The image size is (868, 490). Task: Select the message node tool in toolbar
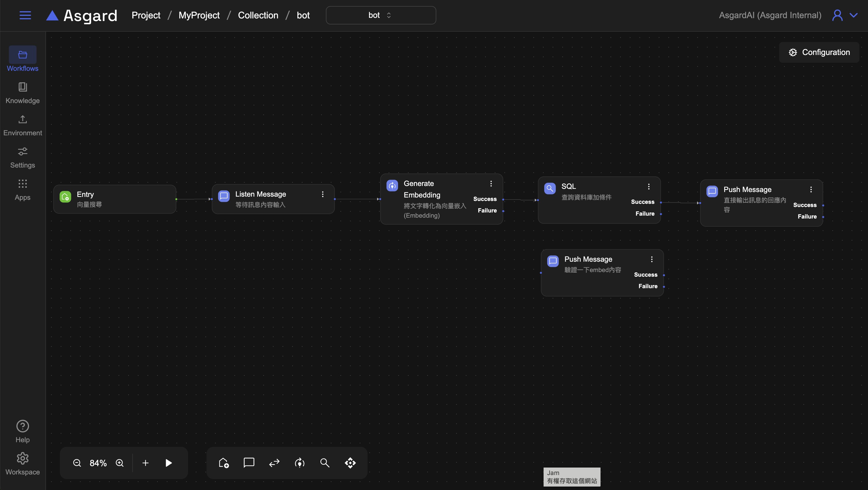(x=249, y=463)
